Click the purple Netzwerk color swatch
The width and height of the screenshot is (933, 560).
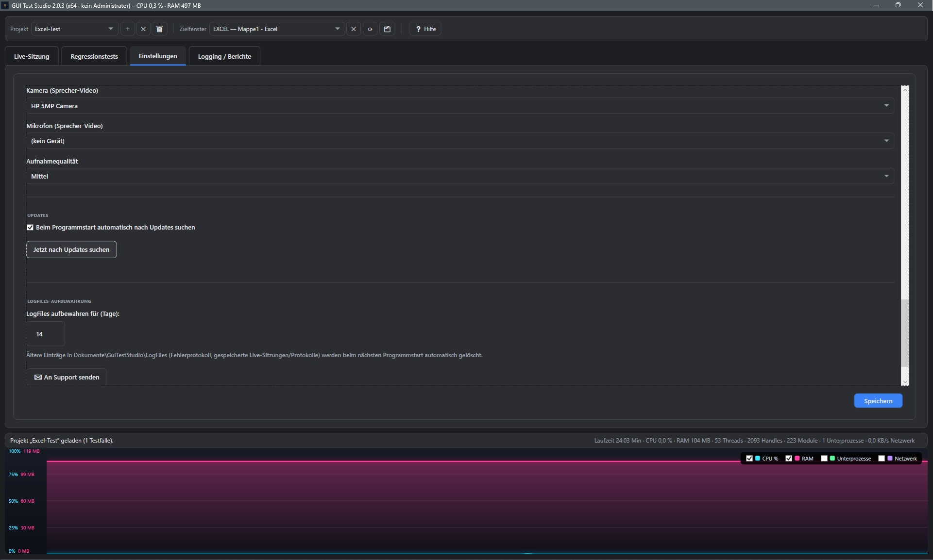(x=890, y=459)
